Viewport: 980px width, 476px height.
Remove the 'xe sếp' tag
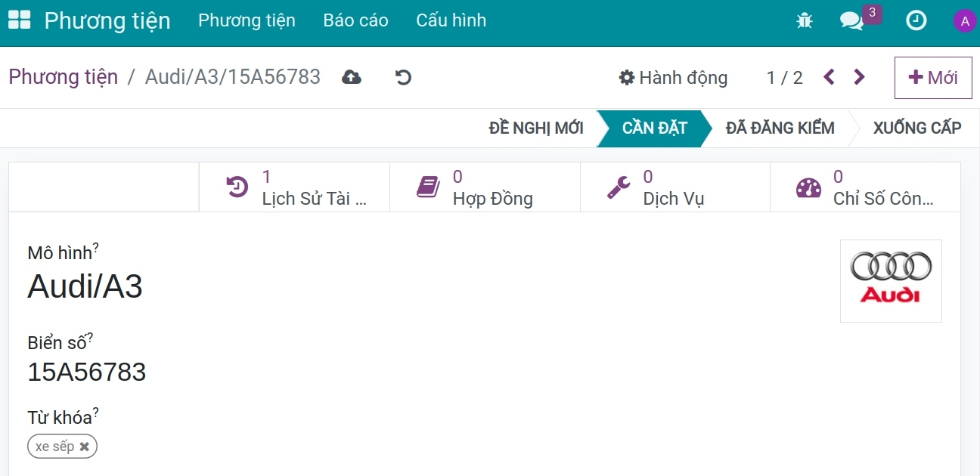click(85, 447)
